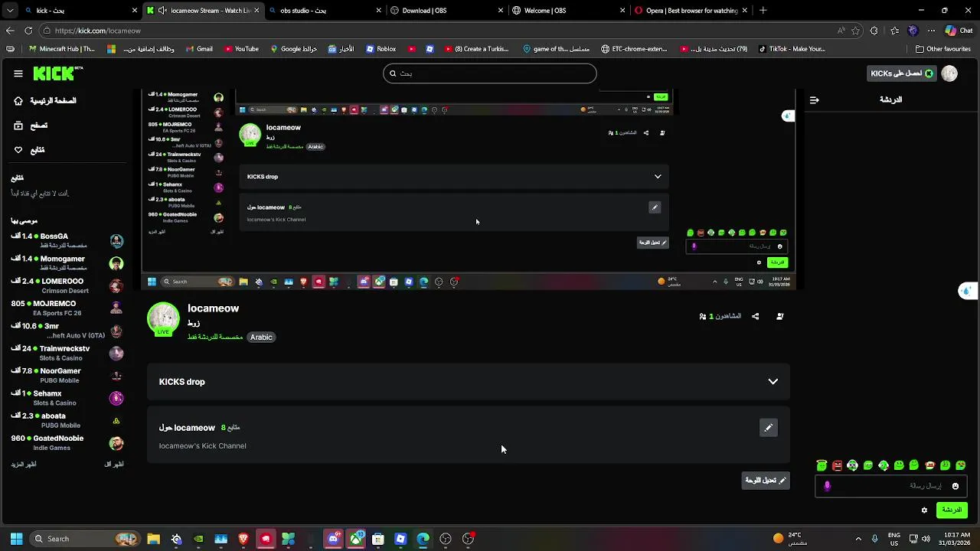Screen dimensions: 980x551
Task: Open the user profile avatar menu
Action: (x=949, y=73)
